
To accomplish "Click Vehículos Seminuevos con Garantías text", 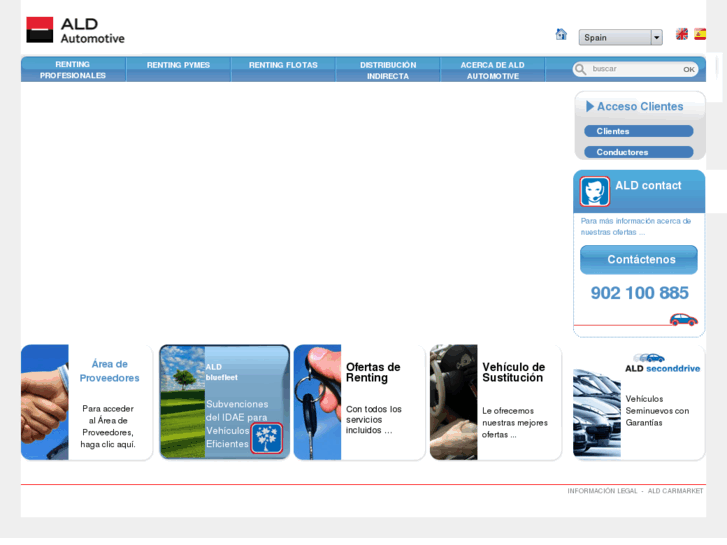I will tap(657, 410).
